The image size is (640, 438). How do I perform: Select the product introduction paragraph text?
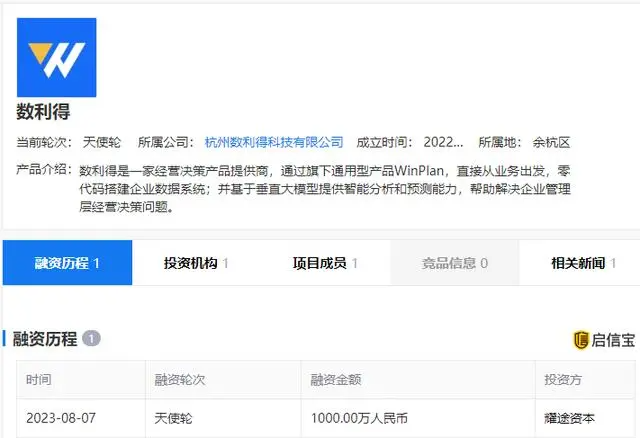pos(325,189)
